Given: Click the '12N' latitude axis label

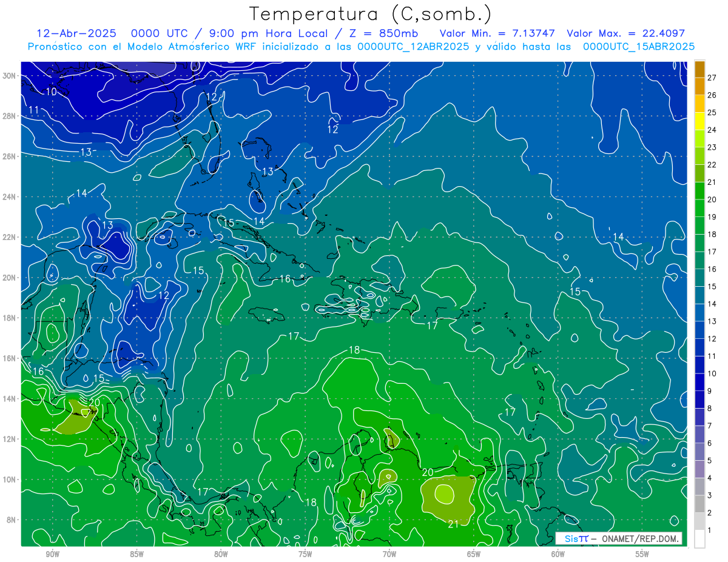Looking at the screenshot, I should [x=10, y=439].
